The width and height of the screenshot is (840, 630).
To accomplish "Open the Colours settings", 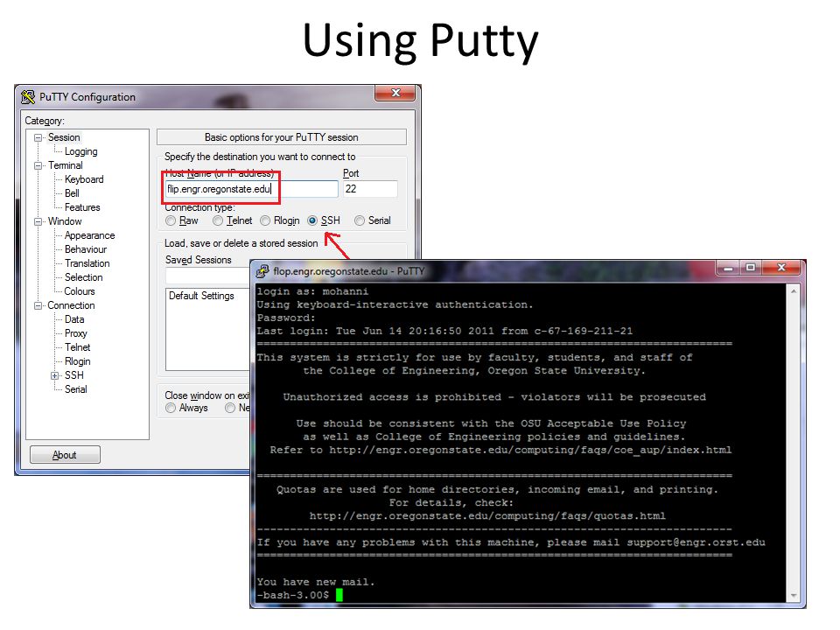I will tap(80, 291).
